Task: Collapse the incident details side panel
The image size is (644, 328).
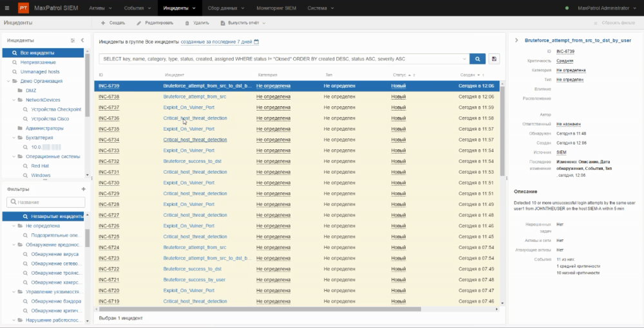Action: (x=516, y=41)
